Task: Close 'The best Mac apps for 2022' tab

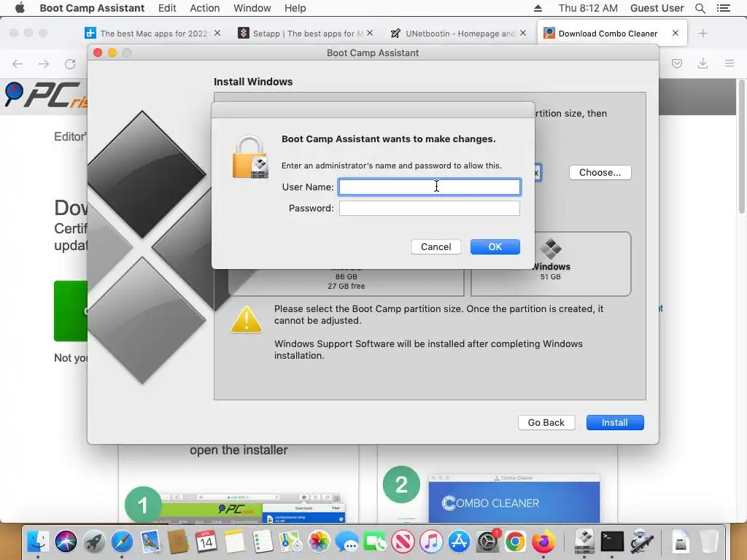Action: 217,33
